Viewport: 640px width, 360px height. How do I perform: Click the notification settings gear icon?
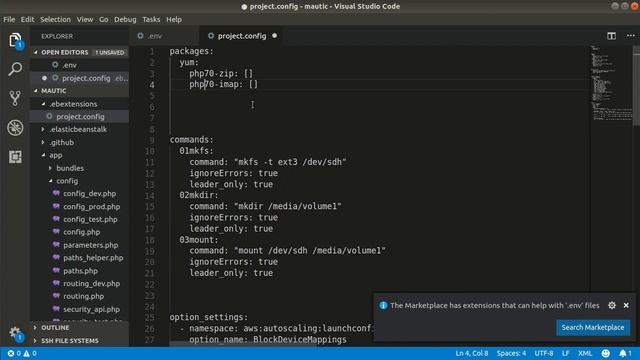click(x=611, y=305)
